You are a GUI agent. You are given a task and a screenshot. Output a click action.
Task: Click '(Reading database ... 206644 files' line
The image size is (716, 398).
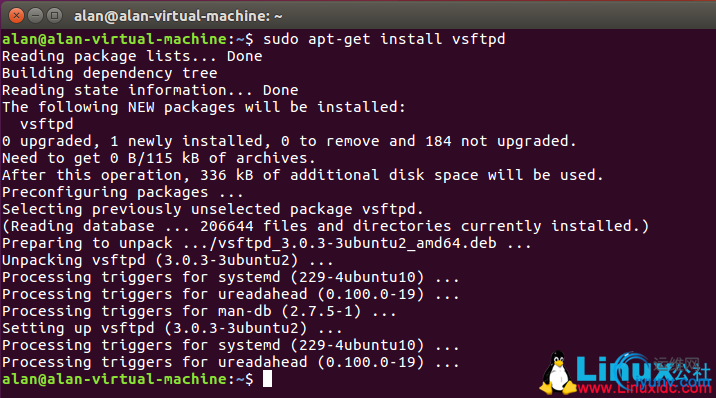click(x=325, y=226)
